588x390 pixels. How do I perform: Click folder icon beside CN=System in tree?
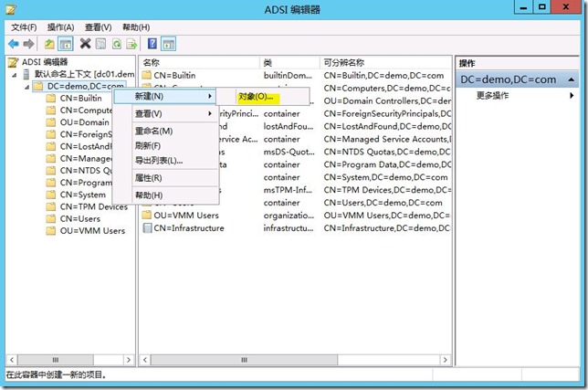pos(50,195)
